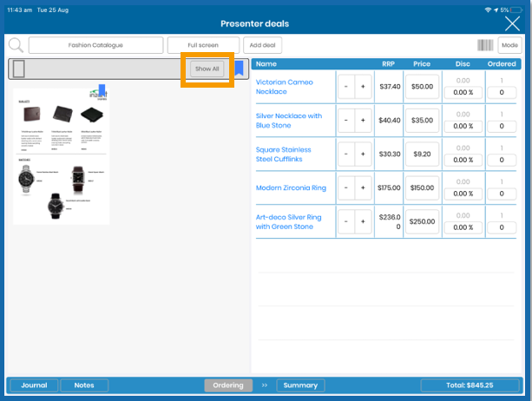
Task: Open the catalogue page thumbnail with watches
Action: (x=61, y=156)
